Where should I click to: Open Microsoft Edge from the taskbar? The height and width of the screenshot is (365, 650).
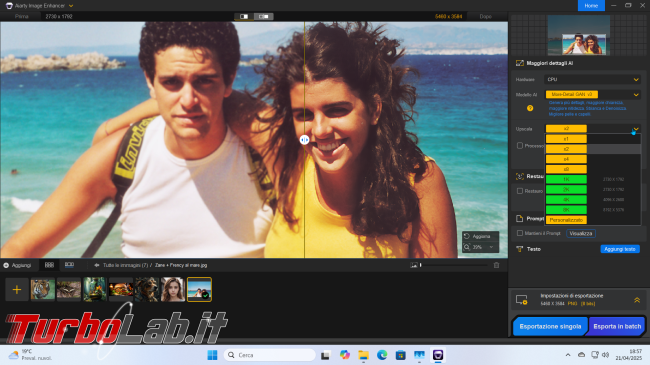click(x=382, y=355)
